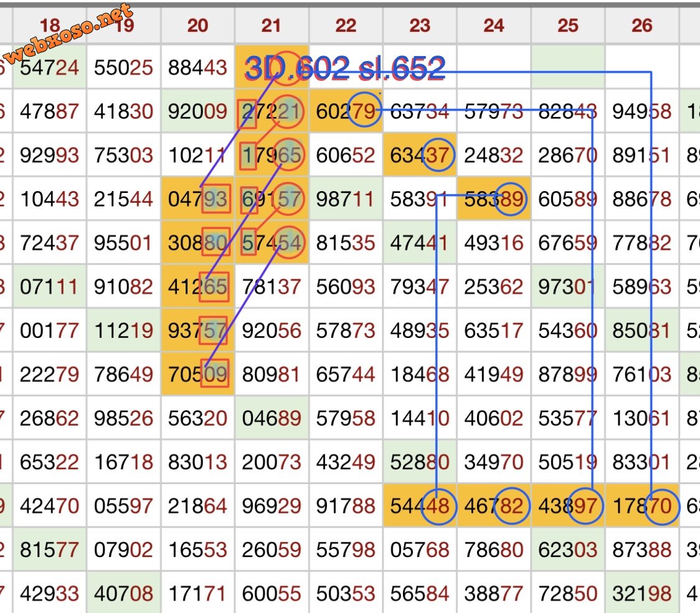Click blue circle around 89 in 58389
The image size is (700, 613).
(x=511, y=199)
